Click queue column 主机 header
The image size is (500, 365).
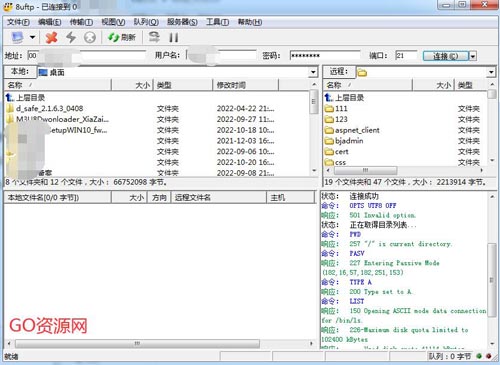pyautogui.click(x=291, y=198)
